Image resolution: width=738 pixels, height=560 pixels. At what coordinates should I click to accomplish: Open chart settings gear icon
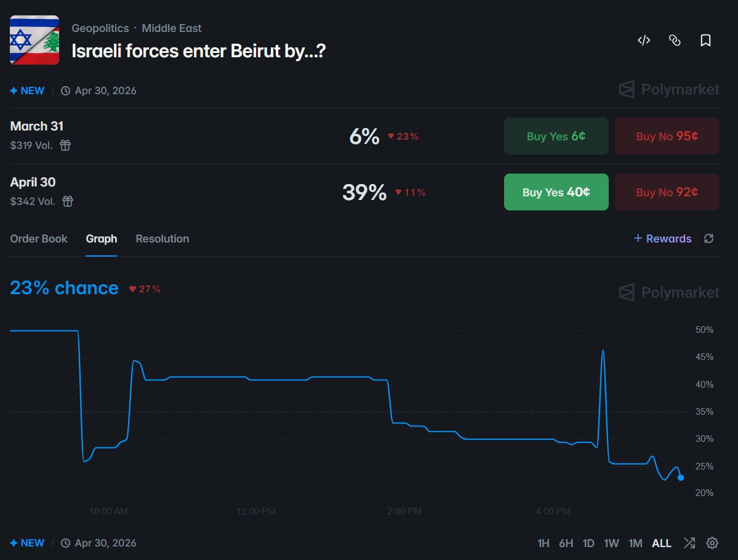click(x=712, y=543)
